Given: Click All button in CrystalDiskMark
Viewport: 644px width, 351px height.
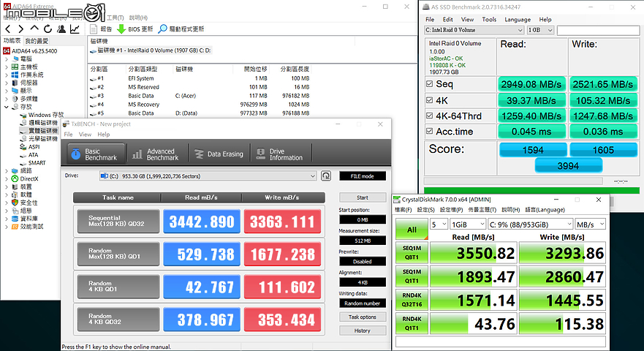Looking at the screenshot, I should pyautogui.click(x=412, y=230).
